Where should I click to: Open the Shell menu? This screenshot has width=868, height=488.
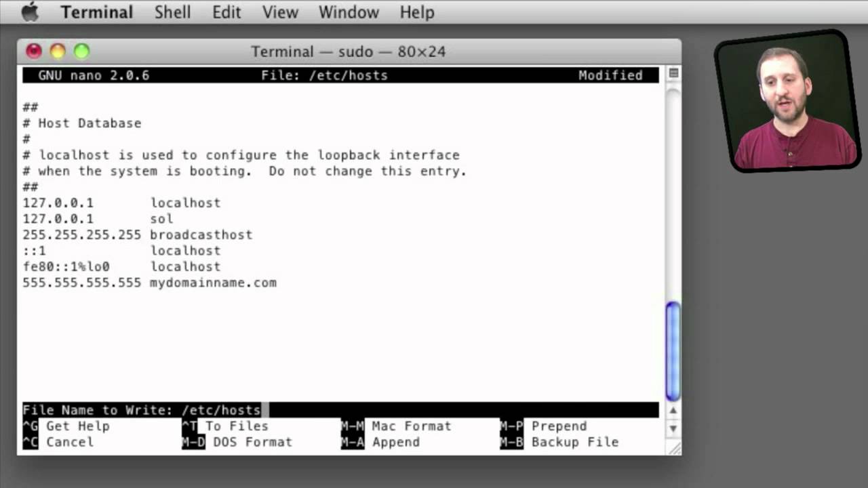click(172, 12)
